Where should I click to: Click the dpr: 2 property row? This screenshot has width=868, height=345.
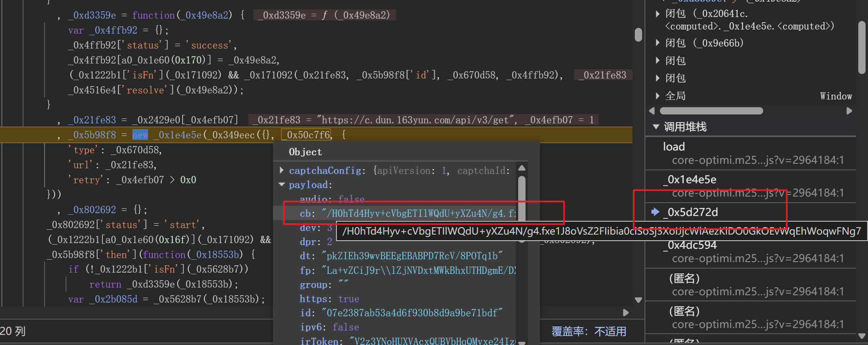coord(316,242)
